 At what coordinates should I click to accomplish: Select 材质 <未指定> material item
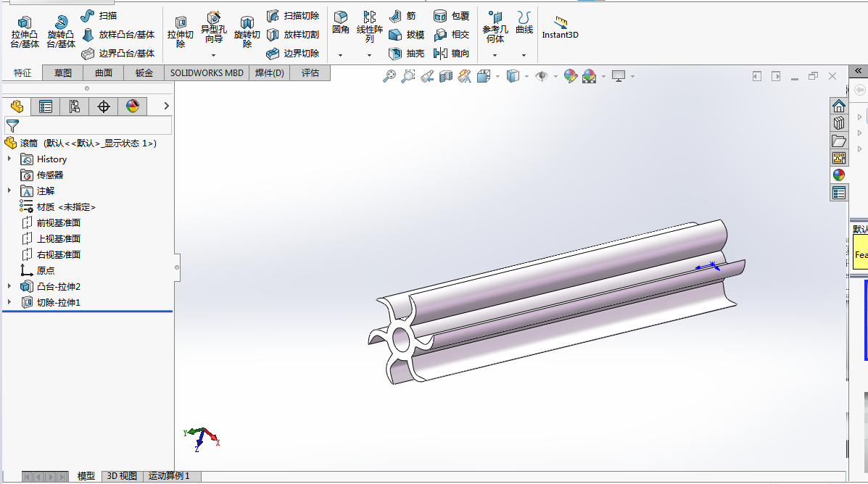[57, 207]
